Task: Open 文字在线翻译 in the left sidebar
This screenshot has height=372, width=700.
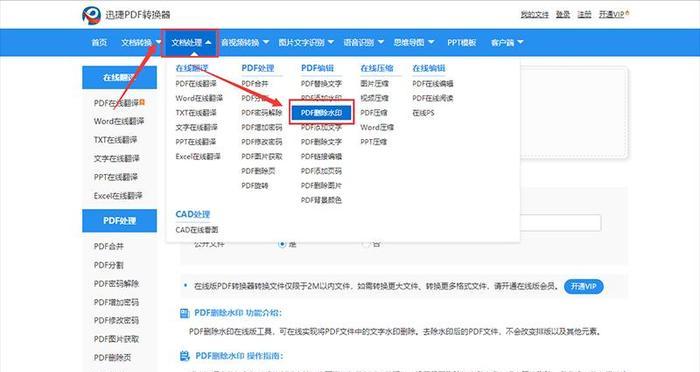Action: click(x=117, y=159)
